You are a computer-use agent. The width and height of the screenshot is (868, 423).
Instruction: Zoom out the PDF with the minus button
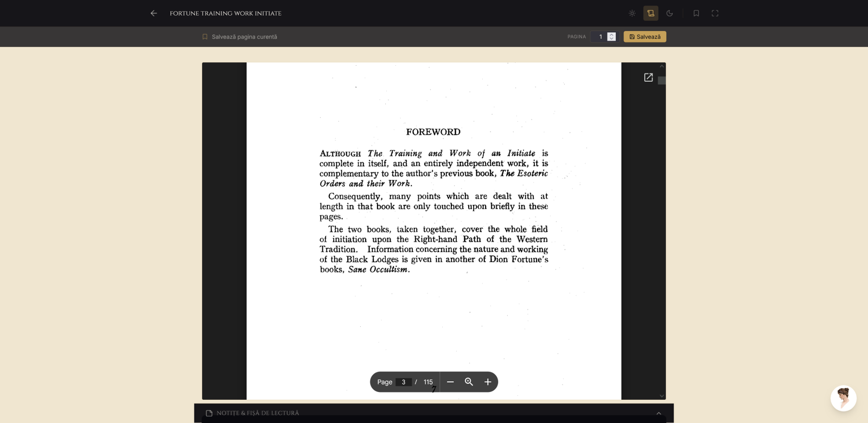point(450,382)
